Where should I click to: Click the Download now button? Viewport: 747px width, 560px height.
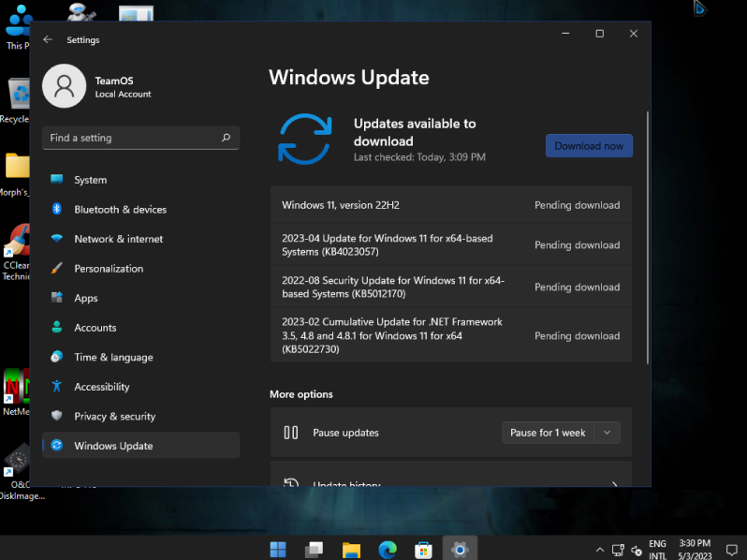[589, 146]
